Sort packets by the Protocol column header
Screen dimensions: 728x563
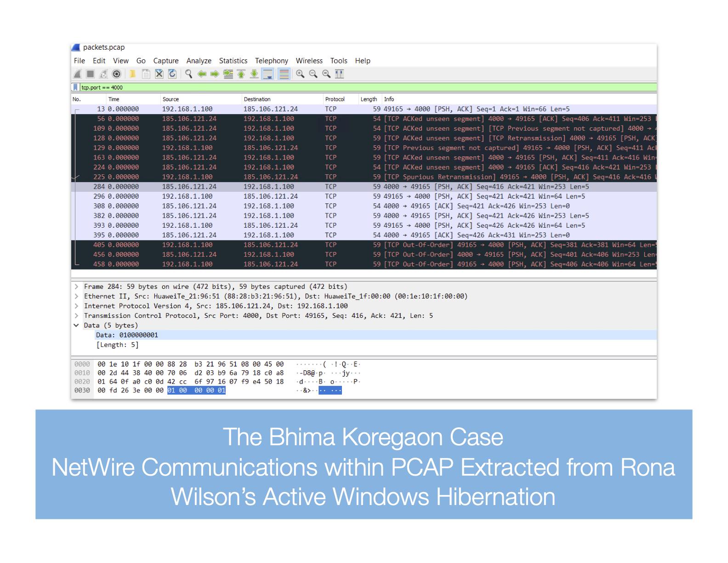(341, 99)
